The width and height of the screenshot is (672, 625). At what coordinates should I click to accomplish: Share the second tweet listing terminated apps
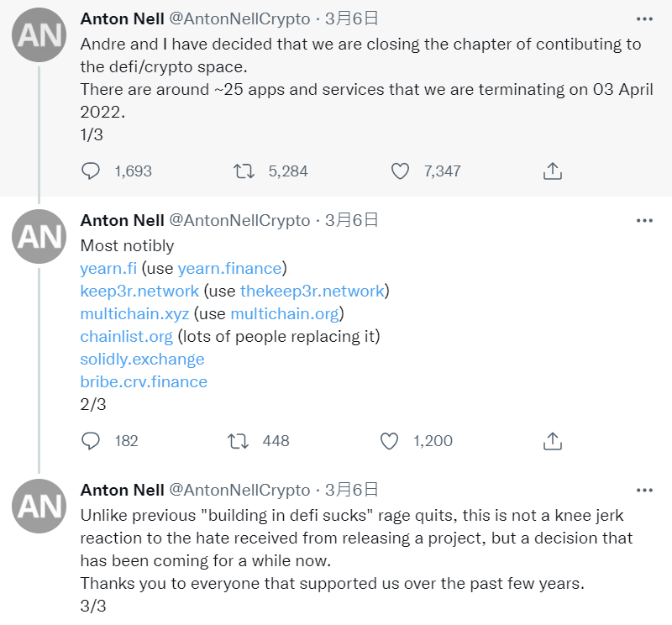pos(552,440)
